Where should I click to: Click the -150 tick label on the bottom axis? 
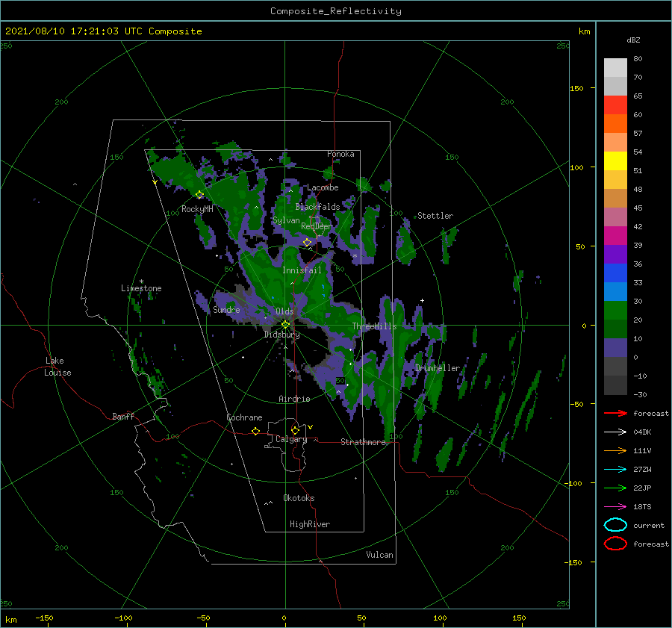tap(44, 618)
